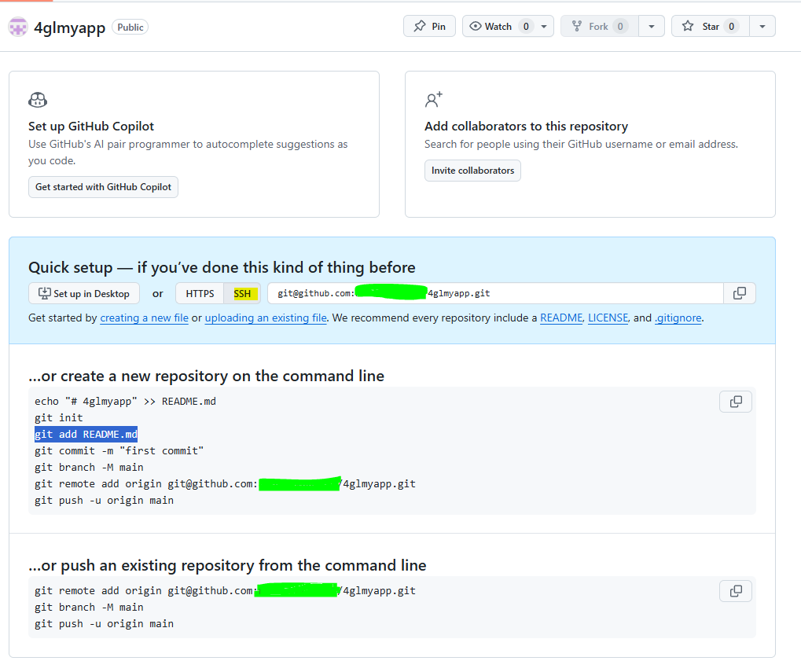Click "…or create a new repository" heading
The image size is (801, 672).
coord(207,376)
